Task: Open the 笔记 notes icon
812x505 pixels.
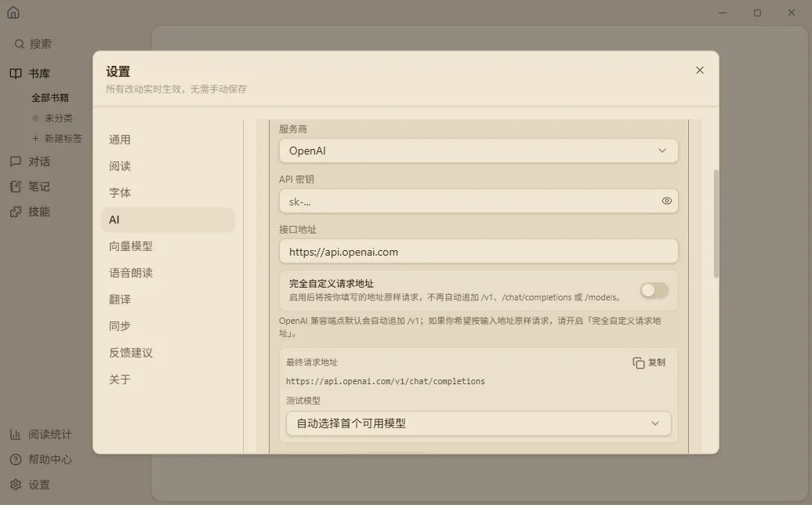Action: (x=16, y=187)
